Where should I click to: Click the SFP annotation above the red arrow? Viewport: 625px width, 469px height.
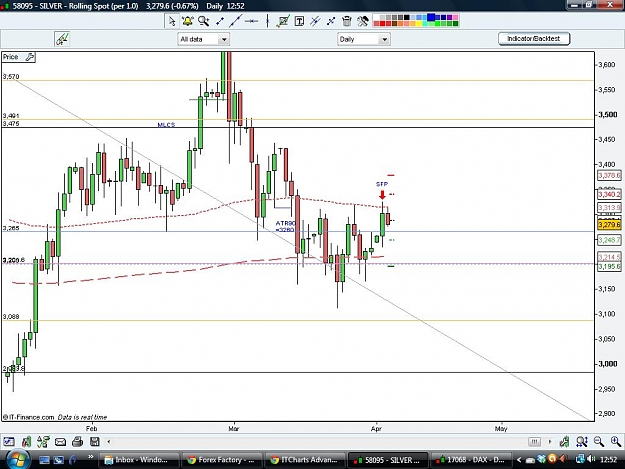[x=382, y=184]
